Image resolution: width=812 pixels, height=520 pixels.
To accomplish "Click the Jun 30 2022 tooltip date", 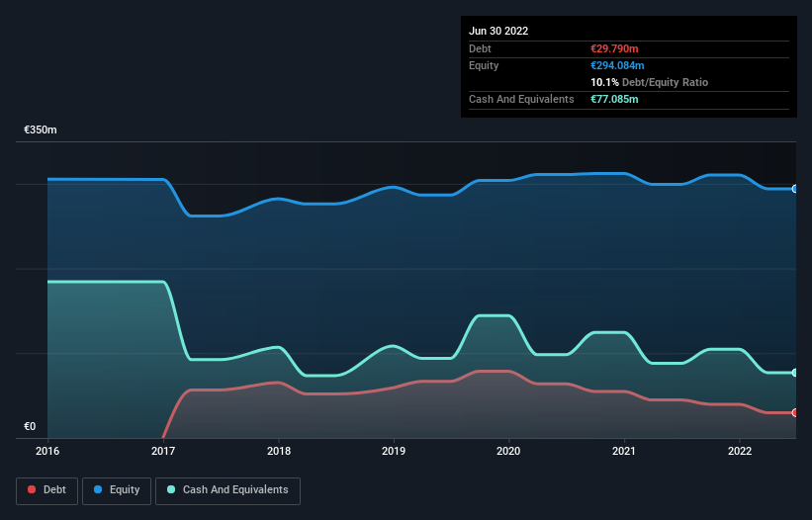I will [x=498, y=31].
